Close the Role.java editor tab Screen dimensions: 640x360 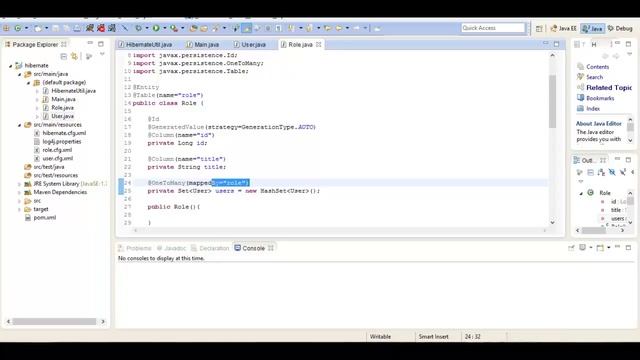pyautogui.click(x=319, y=44)
